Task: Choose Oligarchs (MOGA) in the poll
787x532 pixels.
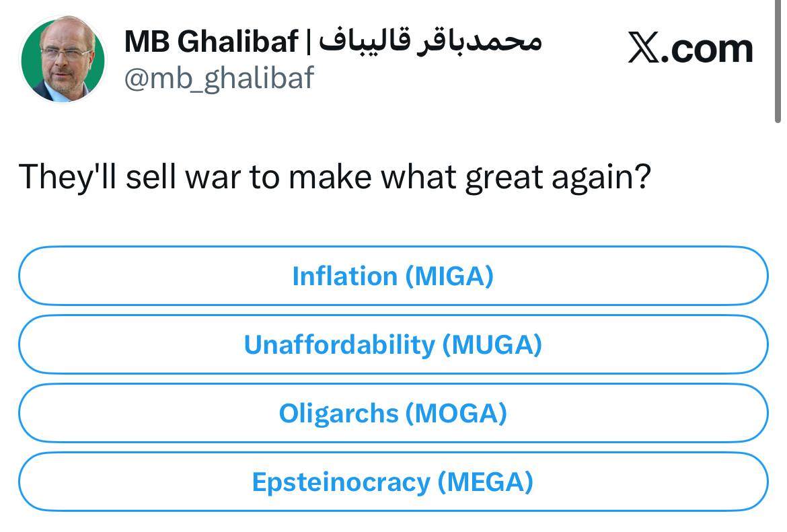Action: click(393, 413)
